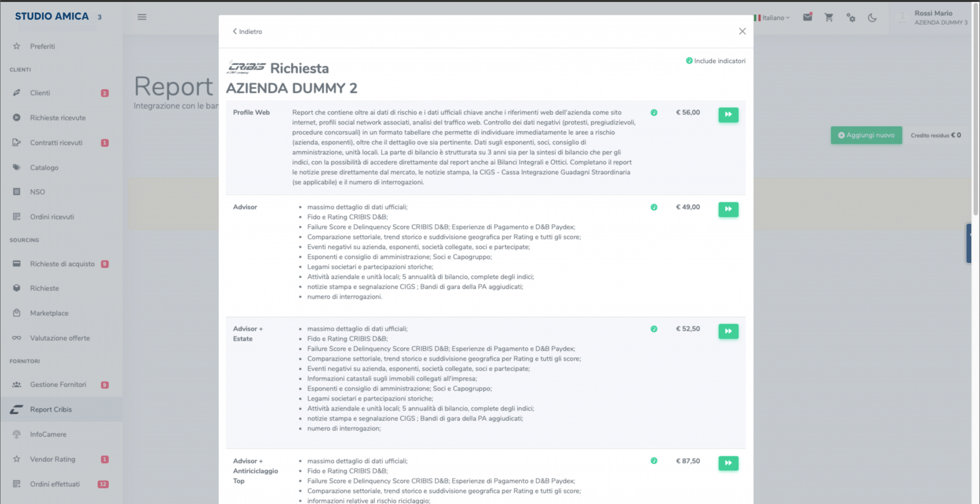Open the shopping cart icon

tap(829, 17)
